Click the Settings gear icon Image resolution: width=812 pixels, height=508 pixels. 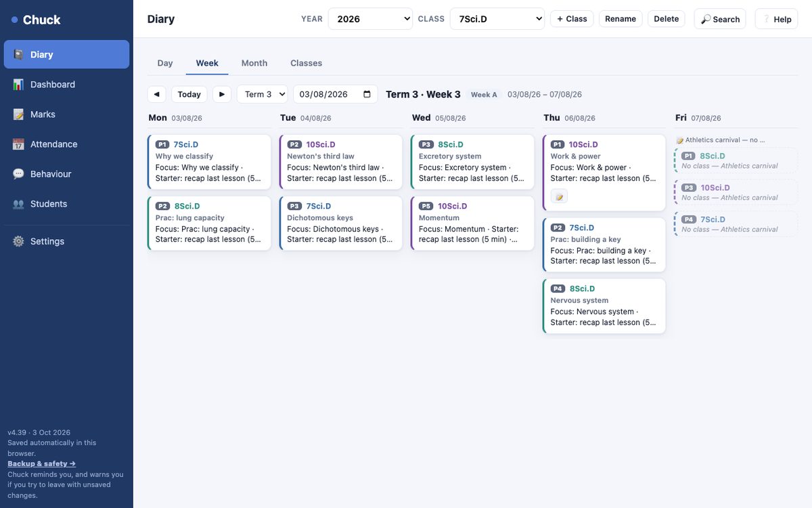tap(18, 241)
